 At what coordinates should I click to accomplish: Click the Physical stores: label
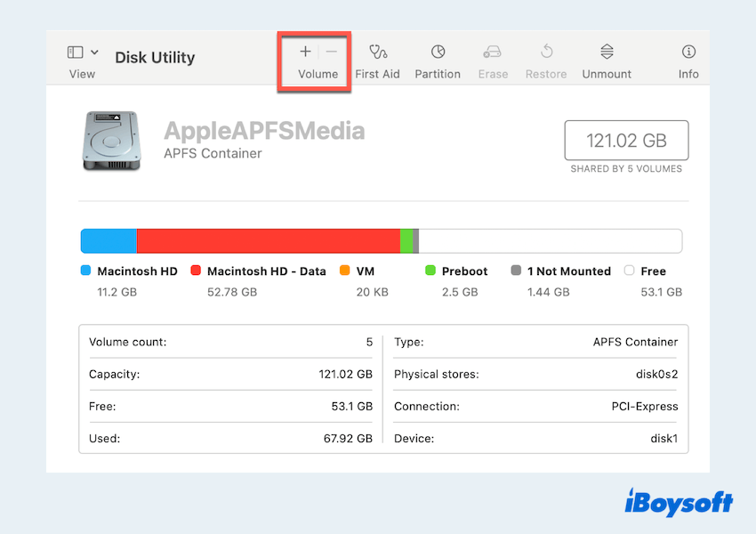(x=437, y=375)
